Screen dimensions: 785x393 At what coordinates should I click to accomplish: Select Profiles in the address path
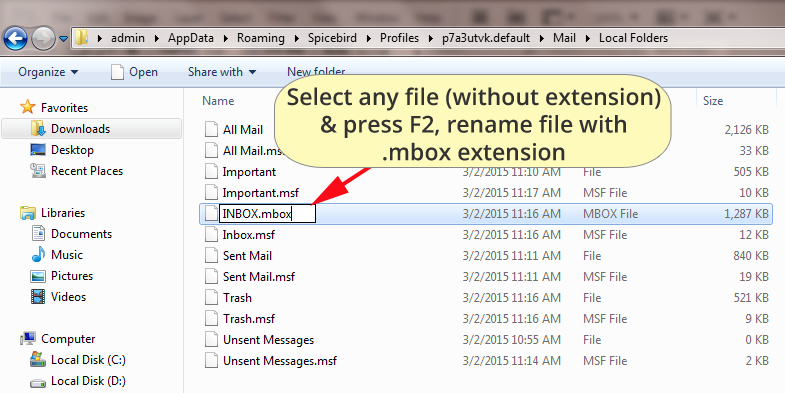point(399,38)
